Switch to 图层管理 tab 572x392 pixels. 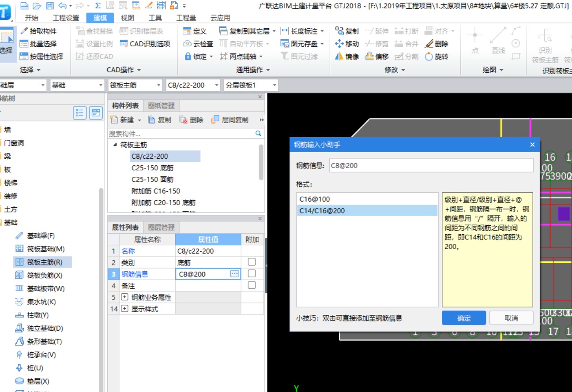162,228
